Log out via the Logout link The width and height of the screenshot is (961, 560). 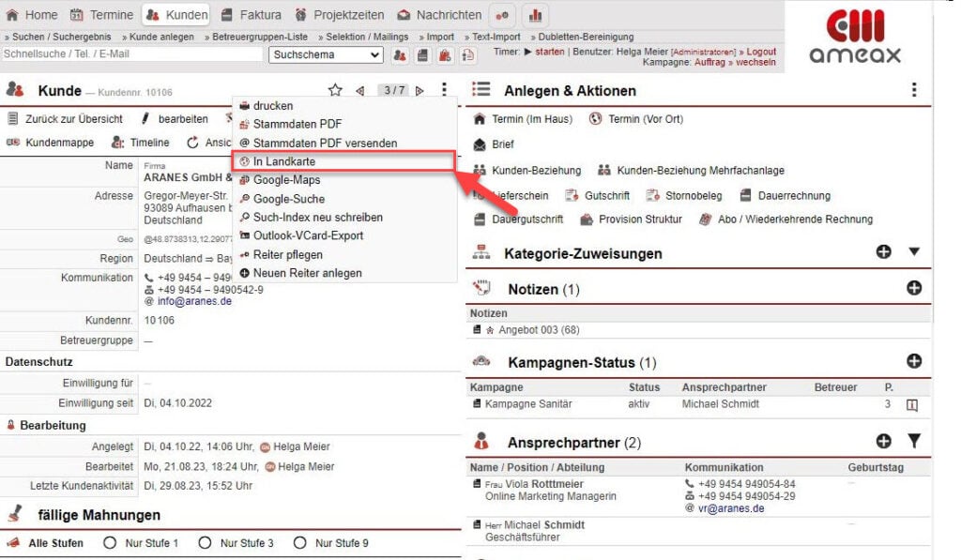762,52
